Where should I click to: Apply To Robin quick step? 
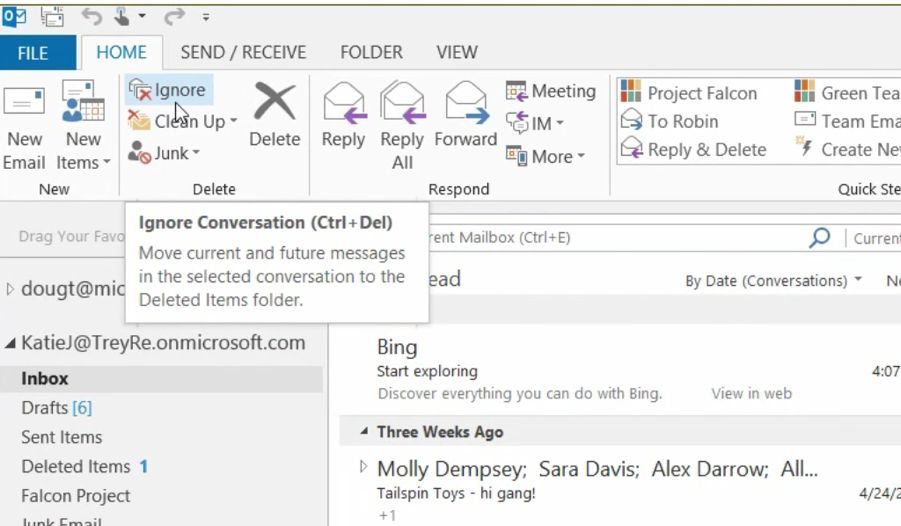669,121
